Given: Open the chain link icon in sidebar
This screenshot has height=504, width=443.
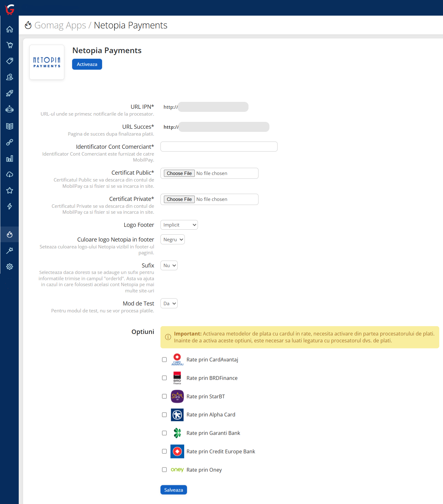Looking at the screenshot, I should click(10, 142).
